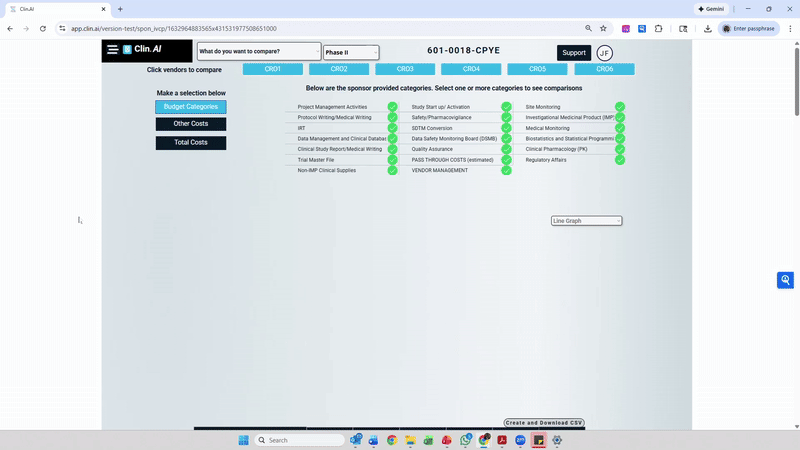The width and height of the screenshot is (800, 450).
Task: Click the Support button
Action: pyautogui.click(x=574, y=53)
